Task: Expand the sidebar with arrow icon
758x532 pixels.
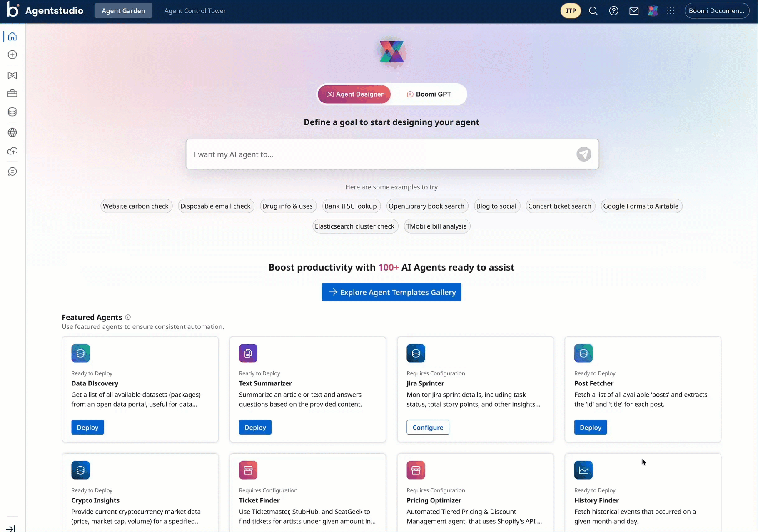Action: 11,528
